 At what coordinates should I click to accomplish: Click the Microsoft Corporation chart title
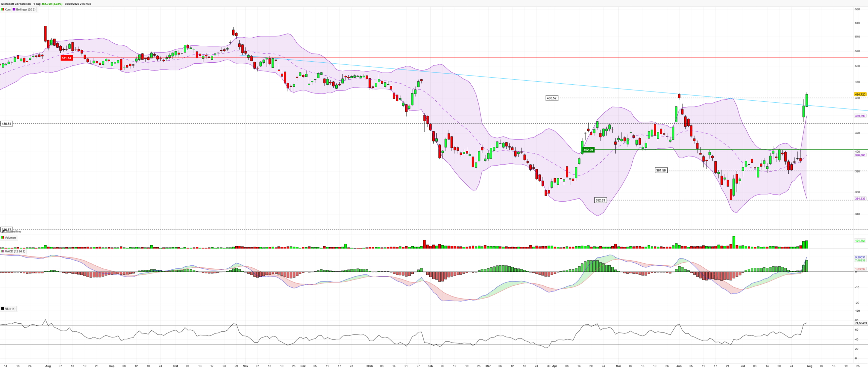(x=16, y=4)
